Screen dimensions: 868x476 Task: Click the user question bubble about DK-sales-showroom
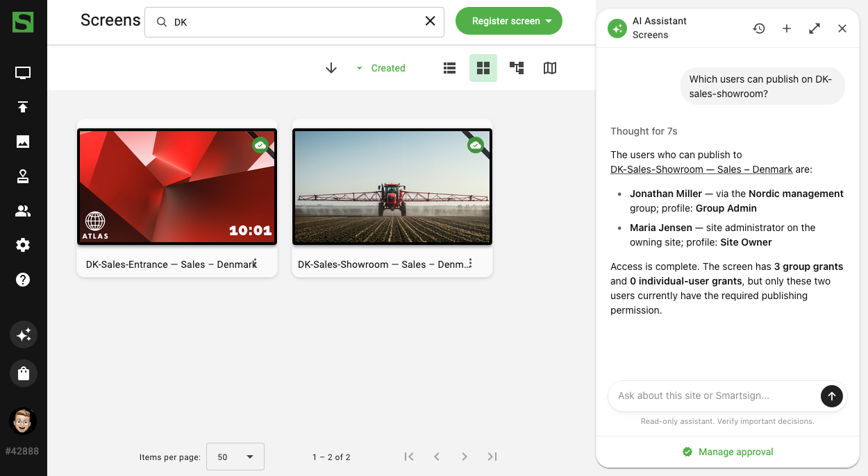point(762,87)
